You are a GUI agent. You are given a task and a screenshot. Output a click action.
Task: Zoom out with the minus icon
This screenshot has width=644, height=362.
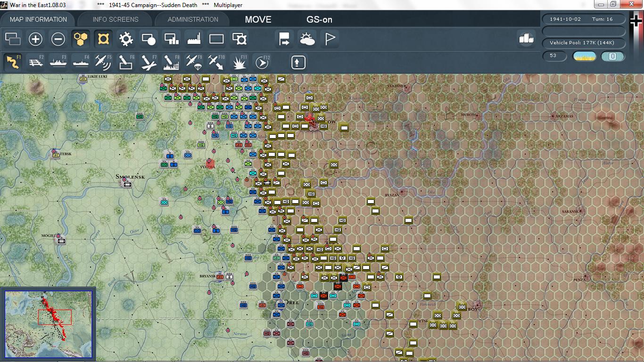coord(58,39)
